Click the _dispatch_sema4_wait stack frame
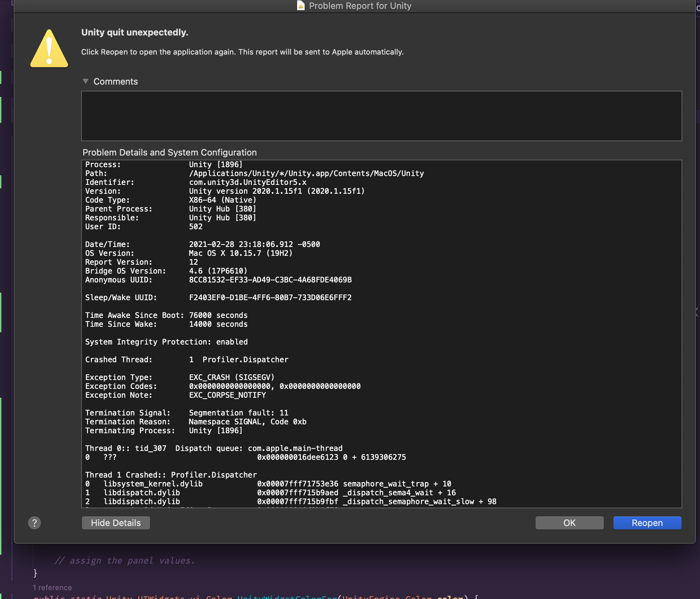700x599 pixels. point(270,493)
